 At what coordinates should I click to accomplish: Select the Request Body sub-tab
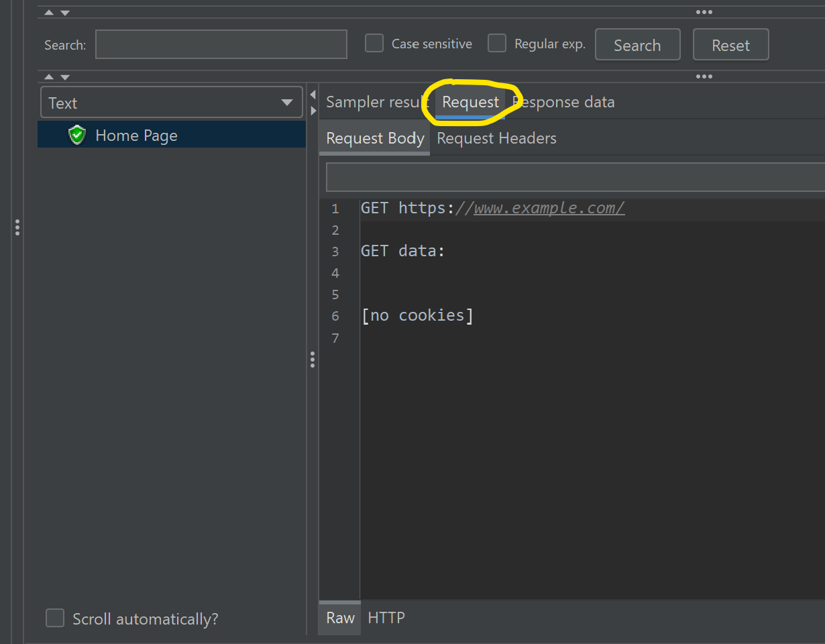pos(375,138)
